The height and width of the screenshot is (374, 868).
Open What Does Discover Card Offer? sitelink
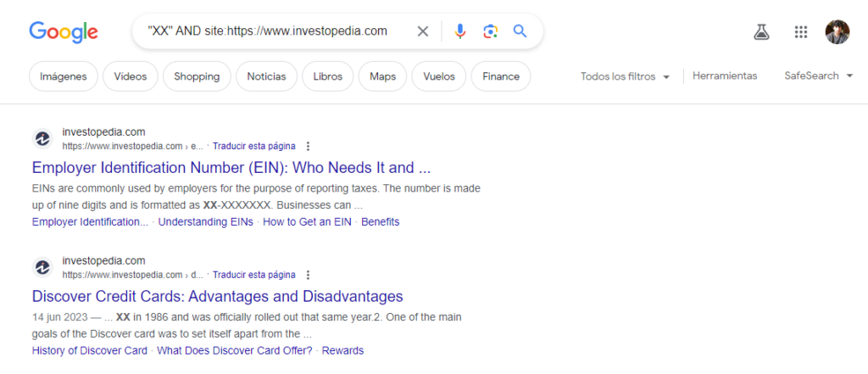[235, 351]
